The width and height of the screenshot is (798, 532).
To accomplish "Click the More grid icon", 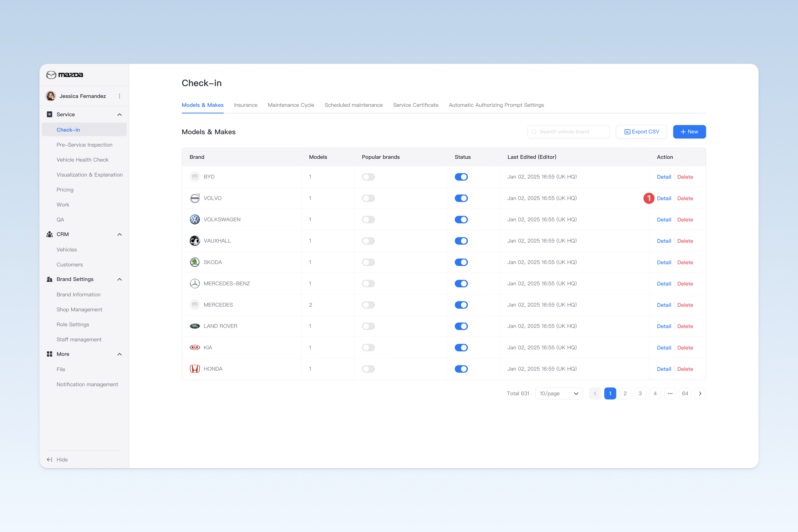I will (49, 354).
